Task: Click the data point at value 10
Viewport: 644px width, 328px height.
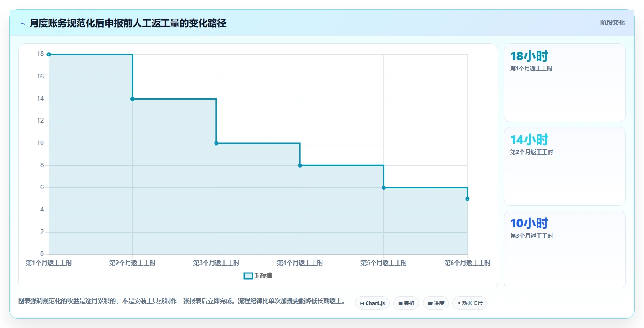Action: click(x=216, y=143)
